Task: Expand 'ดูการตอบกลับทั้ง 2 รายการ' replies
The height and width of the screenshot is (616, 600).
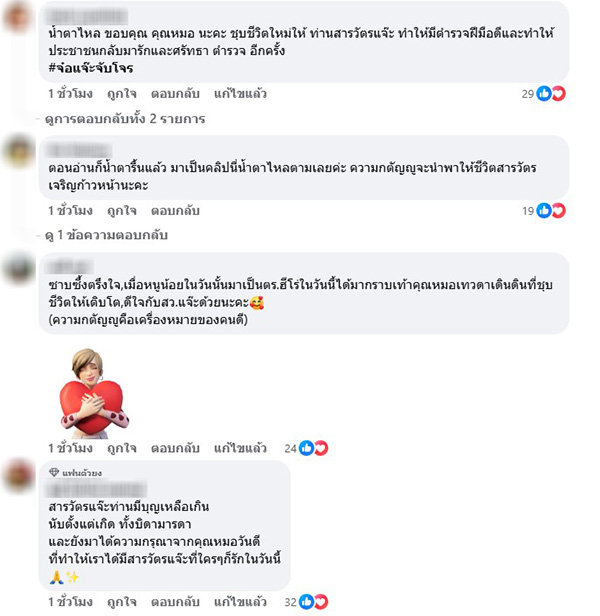Action: [x=125, y=119]
